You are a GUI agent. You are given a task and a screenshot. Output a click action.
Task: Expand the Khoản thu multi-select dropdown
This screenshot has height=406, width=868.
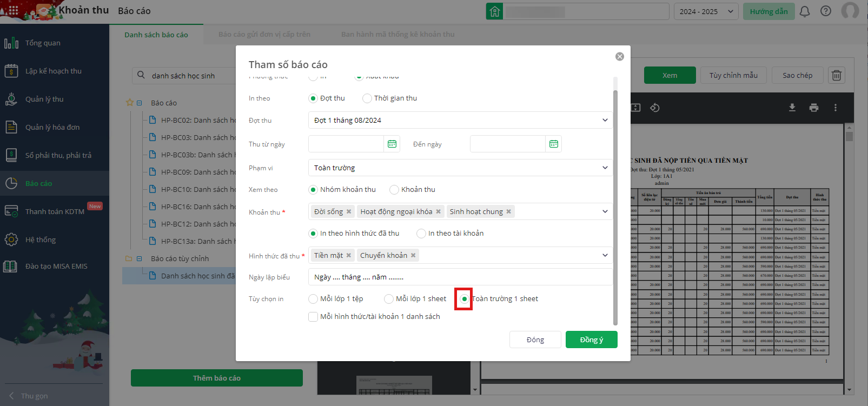pyautogui.click(x=605, y=211)
